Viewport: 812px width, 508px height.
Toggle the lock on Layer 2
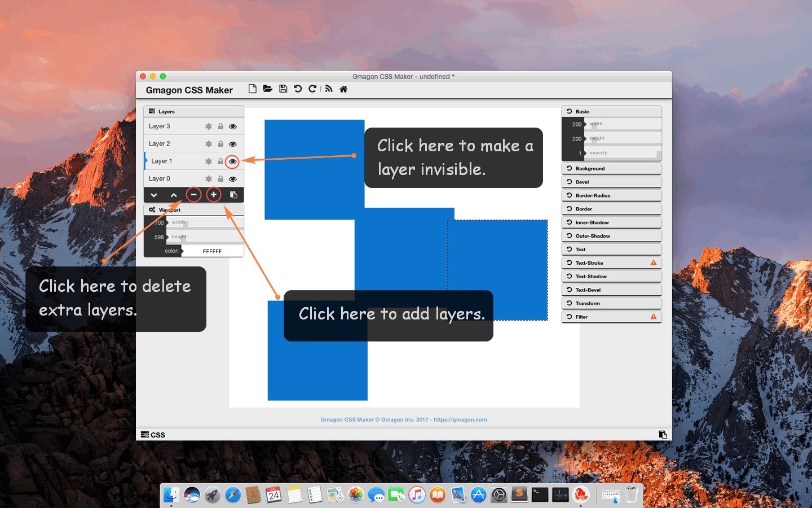pos(220,144)
